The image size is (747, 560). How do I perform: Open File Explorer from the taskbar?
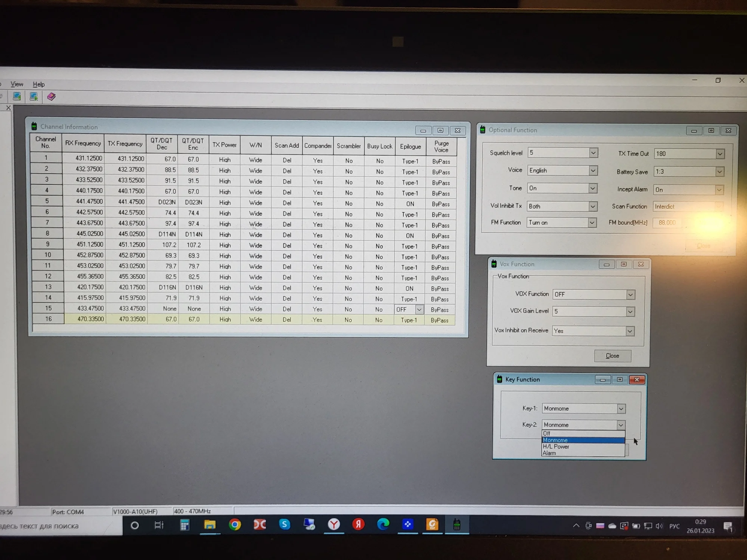[210, 525]
